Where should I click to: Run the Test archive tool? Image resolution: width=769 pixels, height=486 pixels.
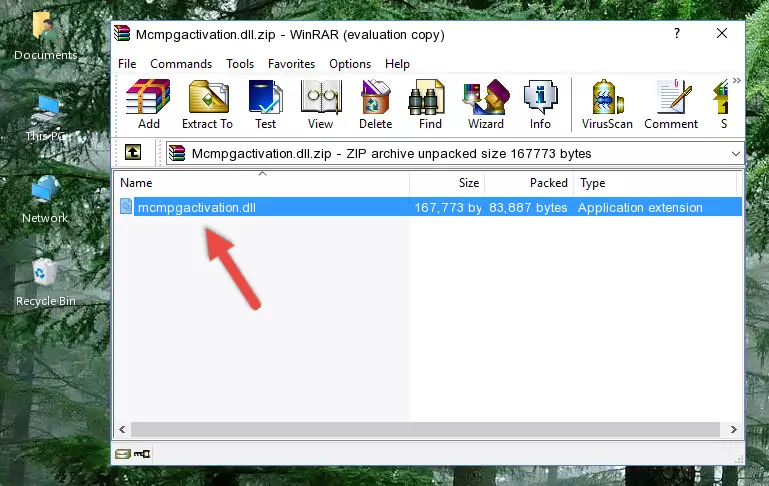click(x=265, y=104)
